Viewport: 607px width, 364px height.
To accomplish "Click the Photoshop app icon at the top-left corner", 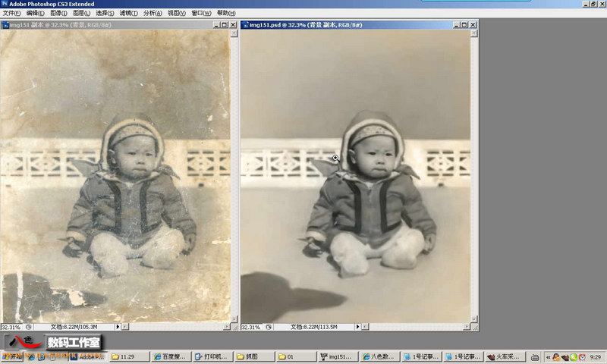I will coord(5,4).
